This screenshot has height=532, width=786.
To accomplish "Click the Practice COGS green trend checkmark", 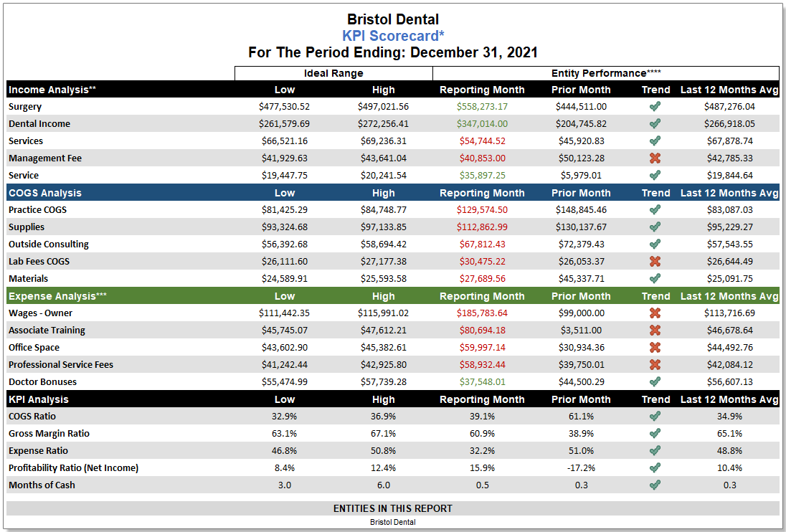I will [x=655, y=210].
